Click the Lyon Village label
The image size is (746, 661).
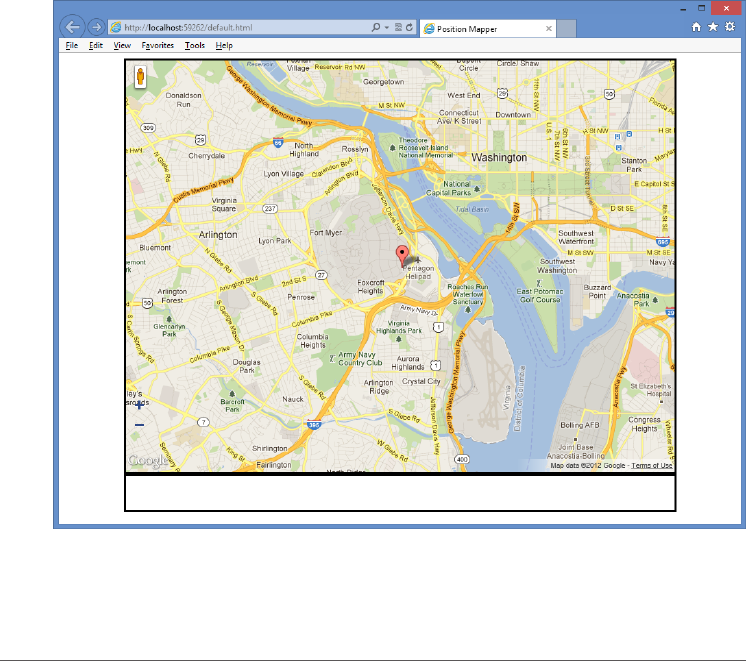pyautogui.click(x=284, y=174)
